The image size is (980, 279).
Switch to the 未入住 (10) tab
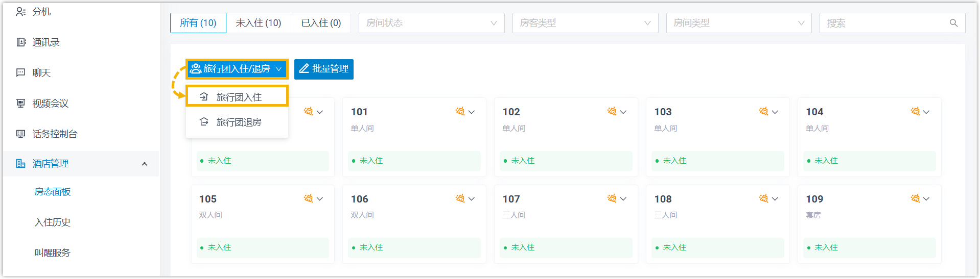(259, 23)
